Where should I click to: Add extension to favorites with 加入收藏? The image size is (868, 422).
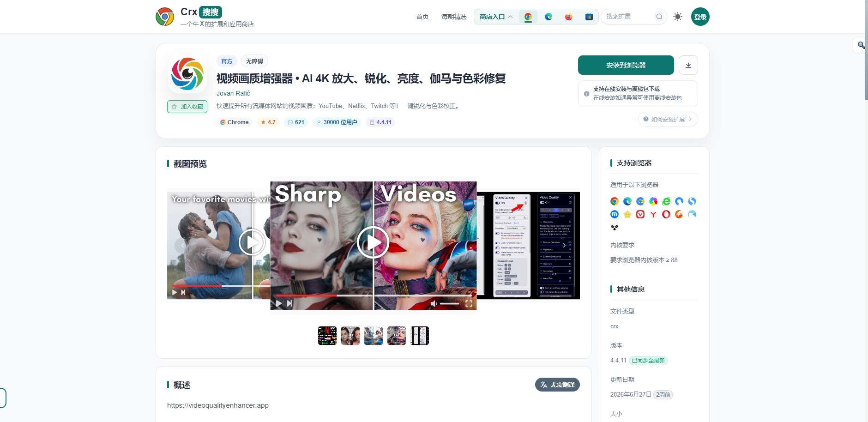187,107
